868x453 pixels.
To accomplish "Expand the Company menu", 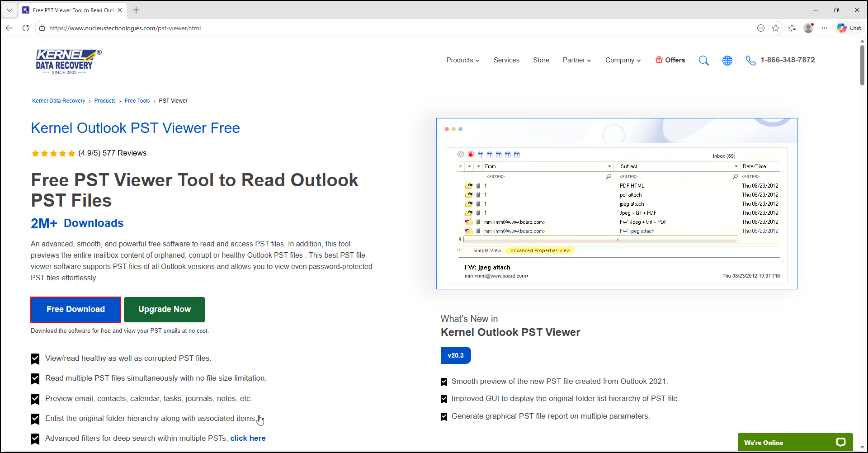I will coord(623,60).
